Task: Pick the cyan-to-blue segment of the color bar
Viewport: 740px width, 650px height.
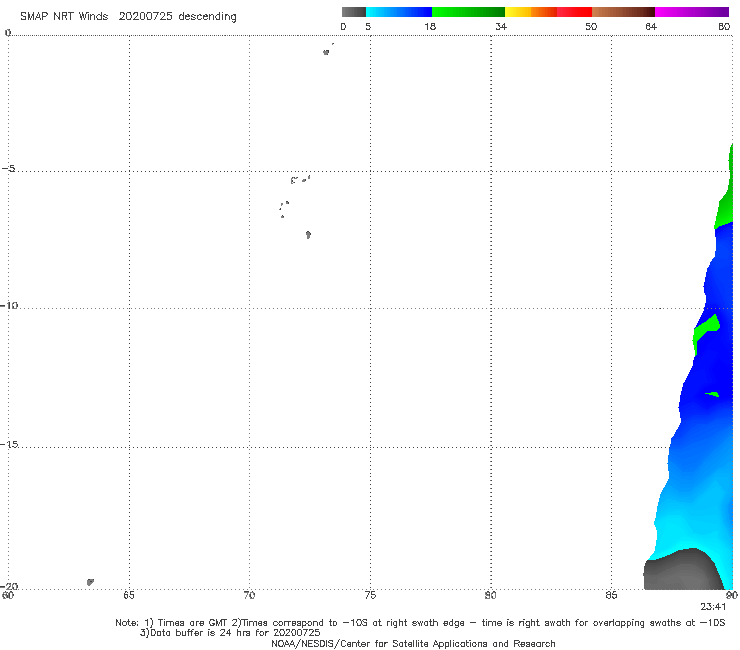Action: point(399,12)
